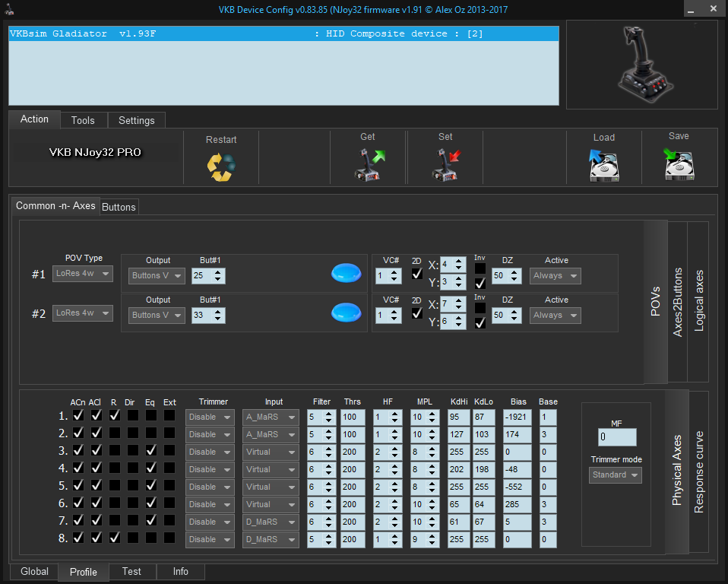The height and width of the screenshot is (584, 728).
Task: Click the blue oval button for POV #2
Action: pyautogui.click(x=346, y=312)
